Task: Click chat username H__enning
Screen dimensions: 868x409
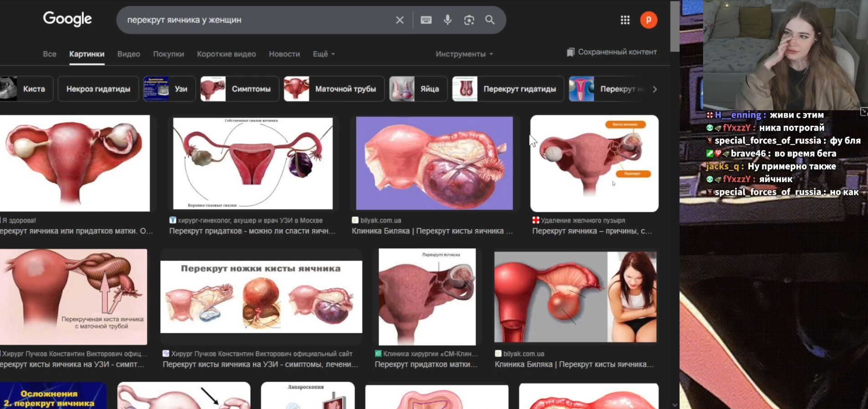Action: click(738, 115)
